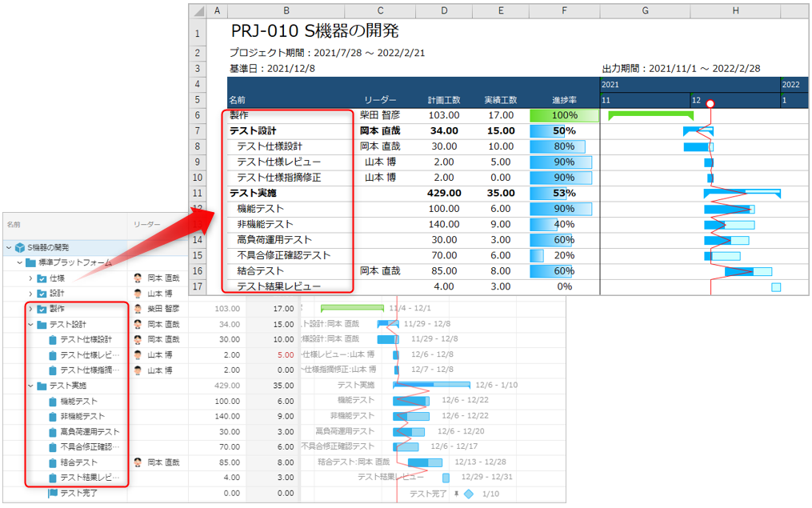Click the テスト完了 milestone diamond on the Gantt
Image resolution: width=812 pixels, height=508 pixels.
coord(468,494)
